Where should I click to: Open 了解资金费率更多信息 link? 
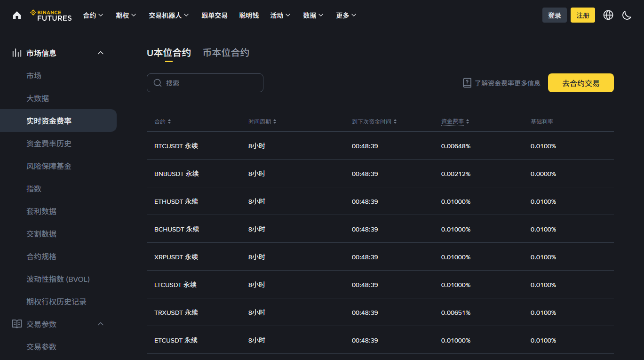click(x=508, y=83)
